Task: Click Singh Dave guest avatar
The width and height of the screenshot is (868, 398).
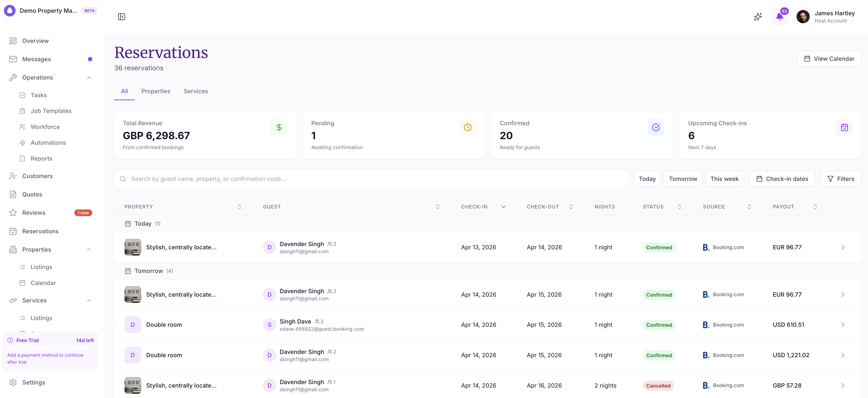Action: pos(269,325)
